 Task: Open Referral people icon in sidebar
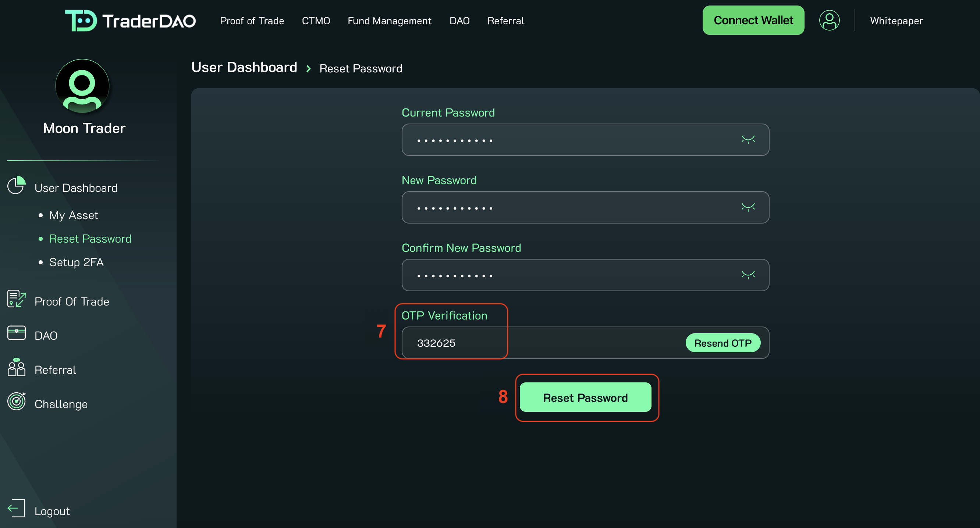click(16, 367)
